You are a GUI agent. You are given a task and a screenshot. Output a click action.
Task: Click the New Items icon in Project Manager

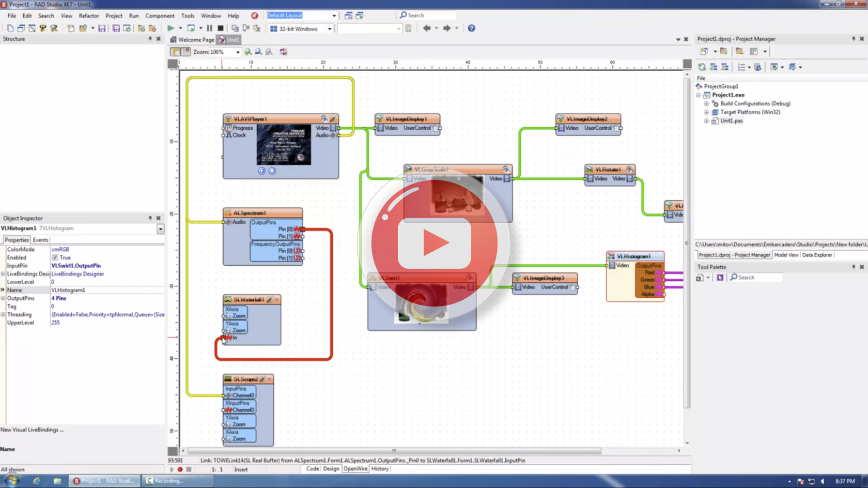point(704,51)
